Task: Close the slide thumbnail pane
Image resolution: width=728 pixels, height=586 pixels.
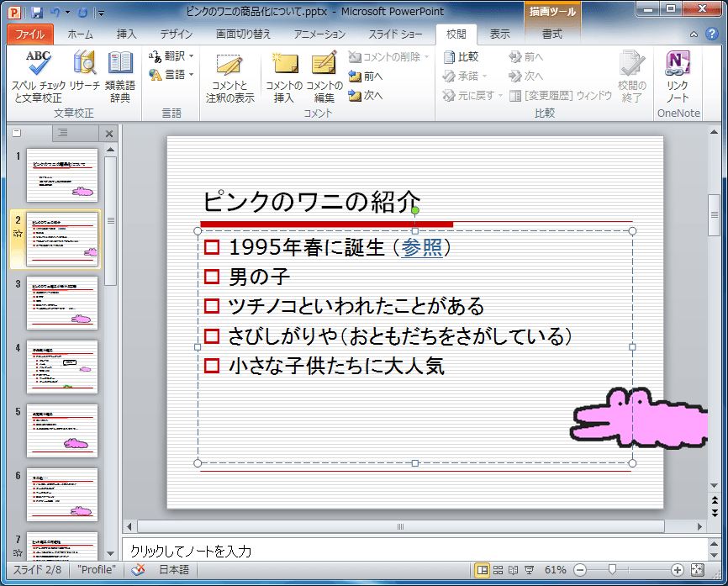Action: 109,134
